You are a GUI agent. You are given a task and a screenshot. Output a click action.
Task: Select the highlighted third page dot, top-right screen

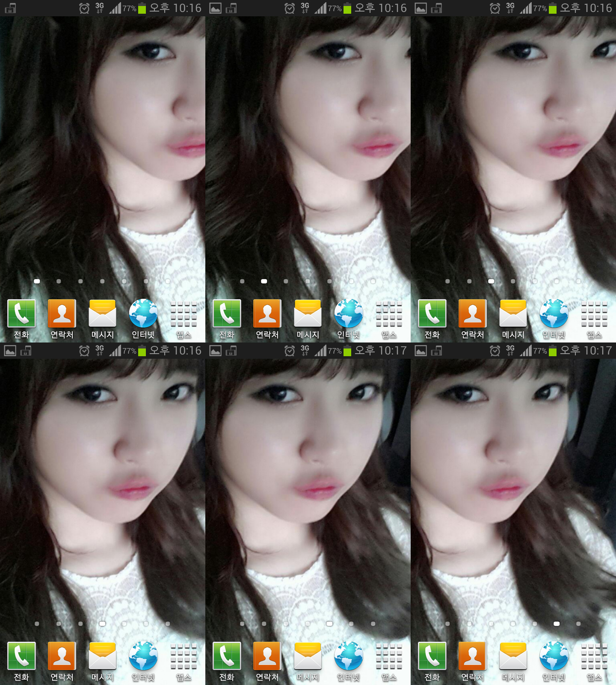491,281
